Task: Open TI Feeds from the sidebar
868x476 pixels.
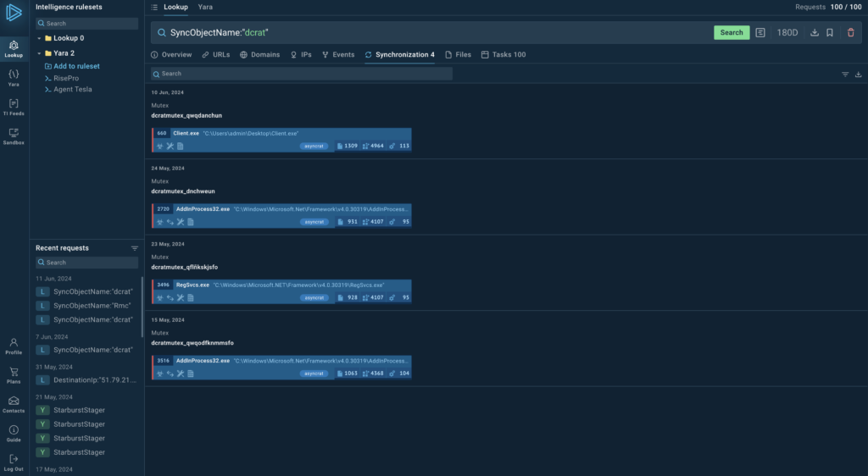Action: pyautogui.click(x=14, y=107)
